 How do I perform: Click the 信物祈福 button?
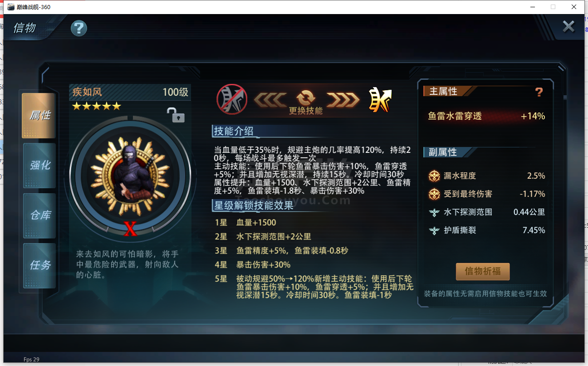483,271
